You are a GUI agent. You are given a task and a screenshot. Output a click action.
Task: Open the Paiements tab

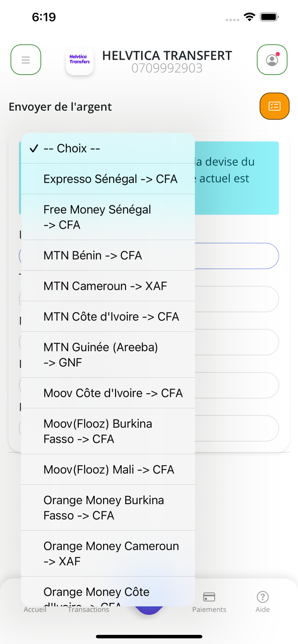click(x=209, y=602)
